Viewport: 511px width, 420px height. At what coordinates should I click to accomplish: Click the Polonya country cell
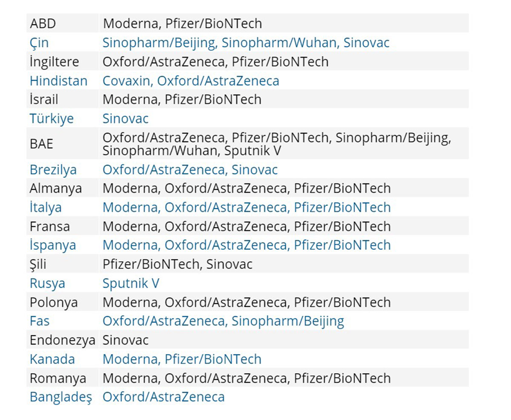[54, 302]
